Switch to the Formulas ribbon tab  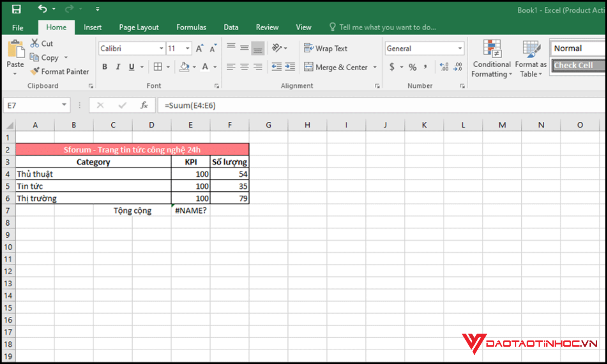coord(191,27)
